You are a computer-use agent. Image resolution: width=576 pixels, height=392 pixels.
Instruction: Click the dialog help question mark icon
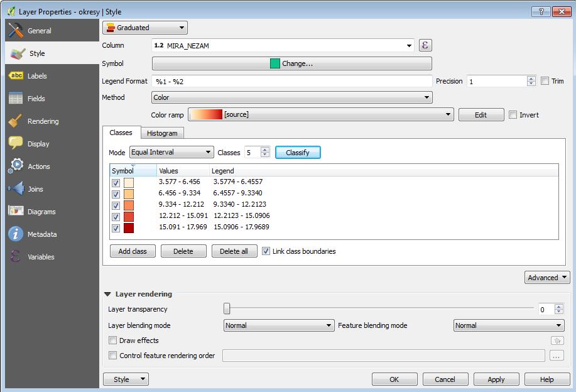540,12
